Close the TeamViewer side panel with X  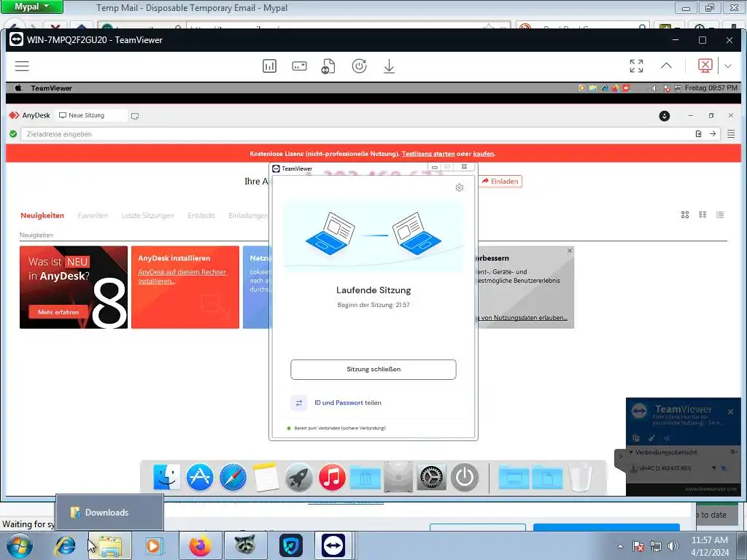click(730, 412)
